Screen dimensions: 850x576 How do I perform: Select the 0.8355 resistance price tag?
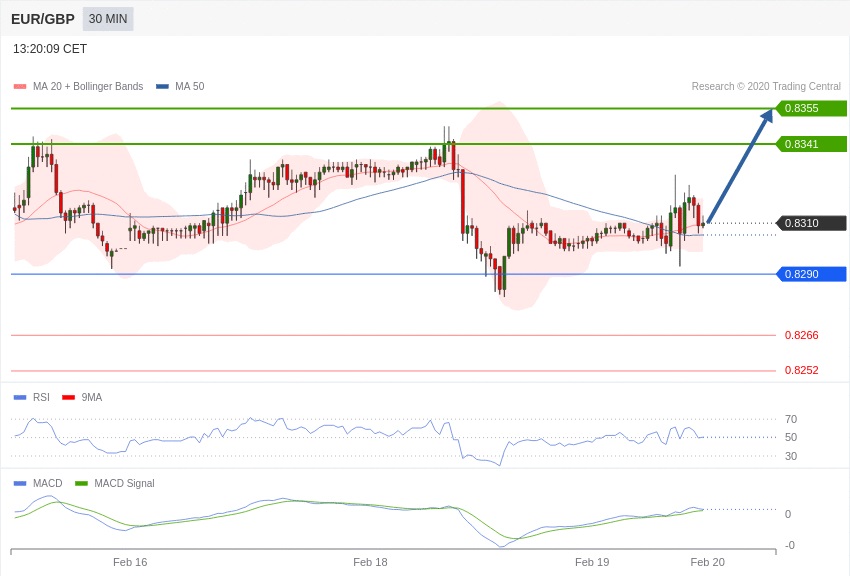(x=810, y=108)
